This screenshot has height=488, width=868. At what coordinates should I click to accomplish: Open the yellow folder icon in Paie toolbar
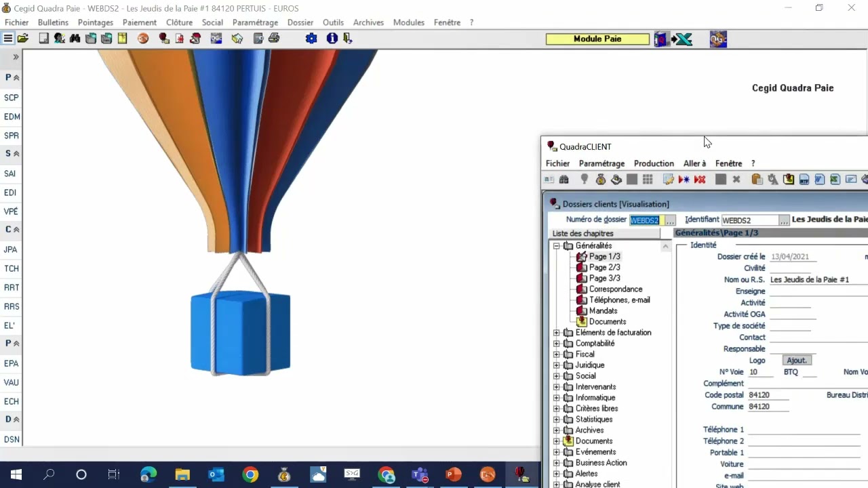coord(23,39)
